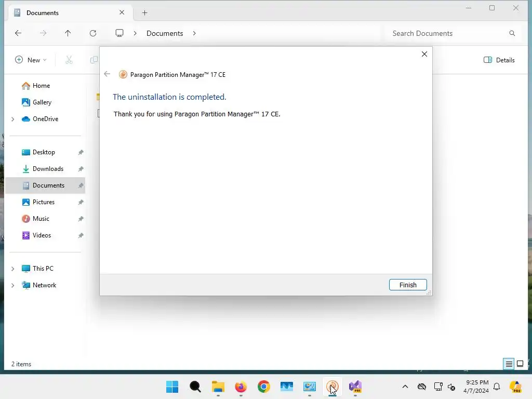Toggle the Details pane button
Image resolution: width=532 pixels, height=399 pixels.
coord(499,60)
